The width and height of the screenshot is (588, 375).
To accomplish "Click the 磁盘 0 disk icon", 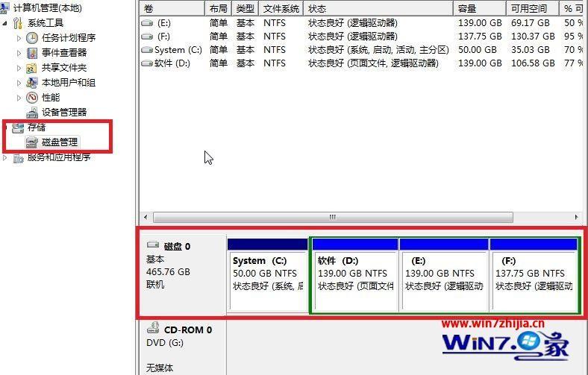I will pos(153,245).
